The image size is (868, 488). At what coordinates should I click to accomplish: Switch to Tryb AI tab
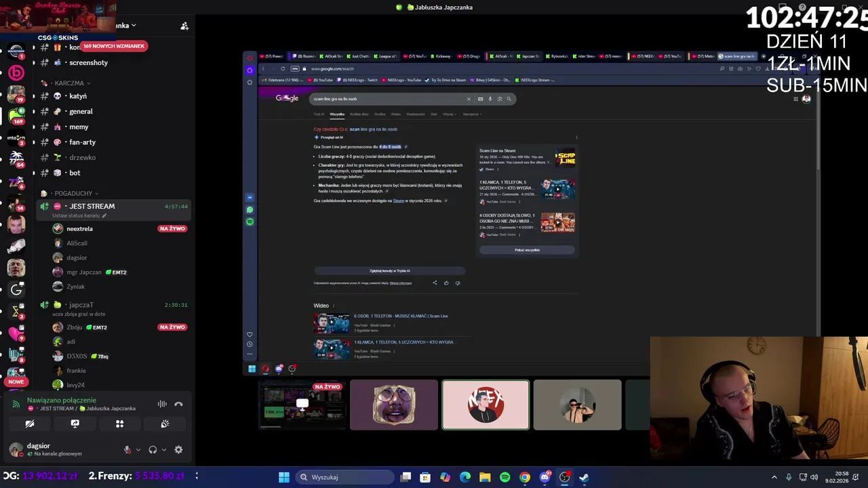pos(319,114)
